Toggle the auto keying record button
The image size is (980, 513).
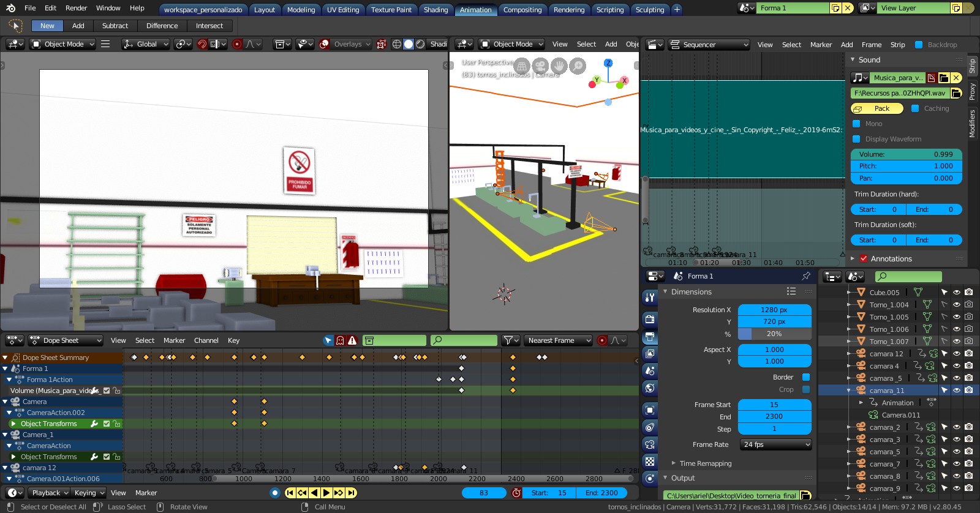pyautogui.click(x=274, y=493)
